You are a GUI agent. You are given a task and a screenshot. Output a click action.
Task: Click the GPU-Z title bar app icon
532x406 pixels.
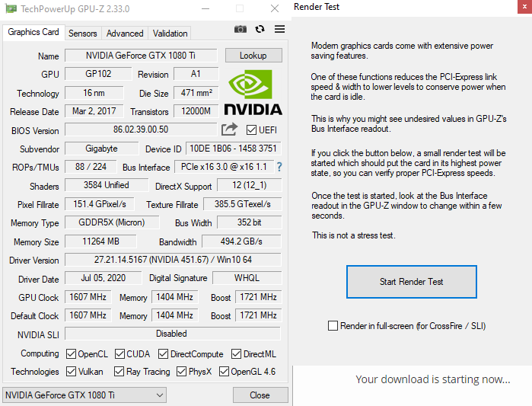(x=11, y=8)
